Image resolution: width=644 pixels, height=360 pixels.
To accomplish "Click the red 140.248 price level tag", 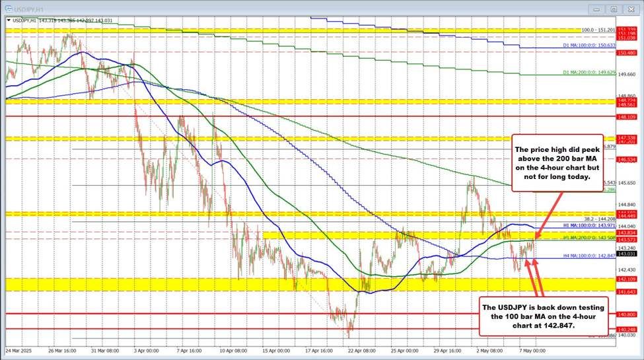I will tap(627, 330).
